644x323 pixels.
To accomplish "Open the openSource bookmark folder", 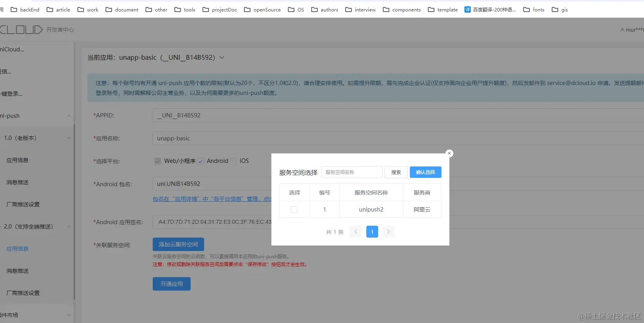I will [x=262, y=9].
